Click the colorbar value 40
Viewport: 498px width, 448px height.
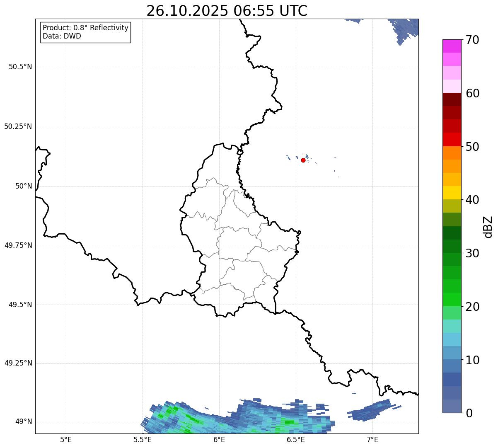coord(472,200)
